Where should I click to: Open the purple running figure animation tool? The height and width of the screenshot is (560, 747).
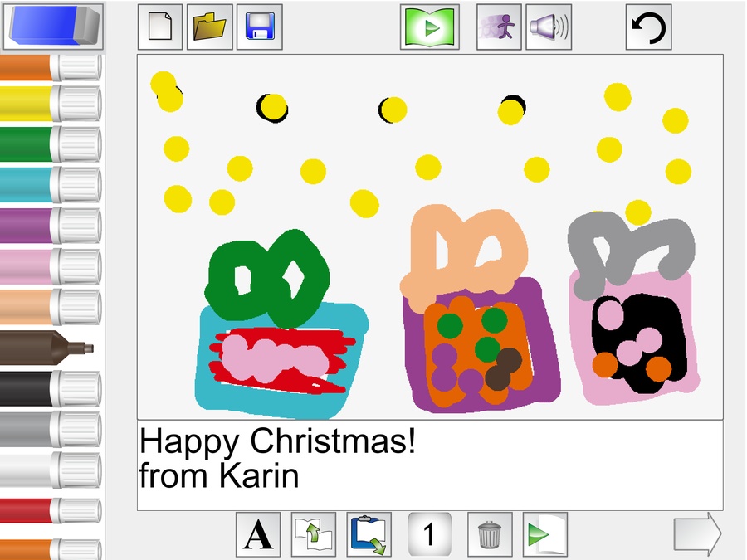[499, 27]
